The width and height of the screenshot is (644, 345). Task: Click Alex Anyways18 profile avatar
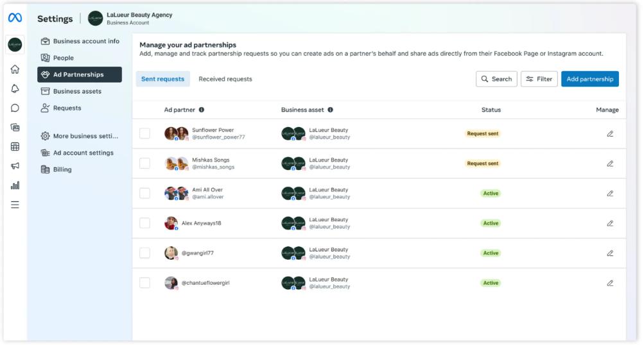171,223
